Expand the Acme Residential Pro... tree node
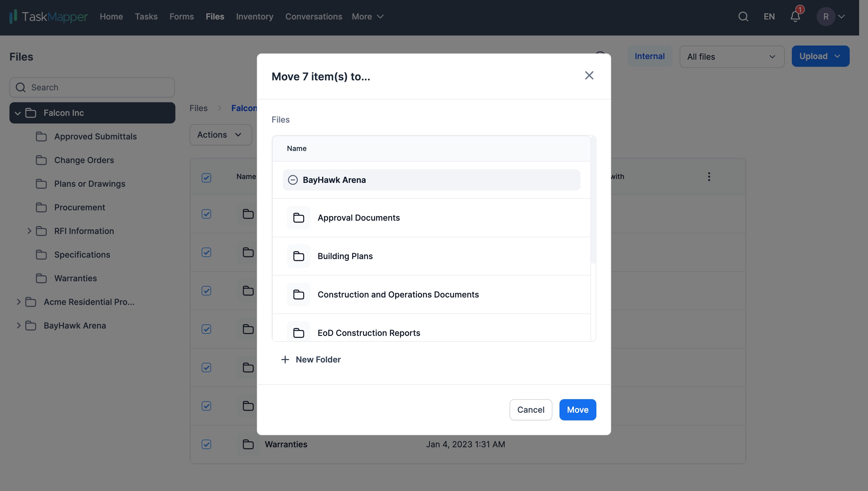Image resolution: width=868 pixels, height=491 pixels. click(19, 302)
